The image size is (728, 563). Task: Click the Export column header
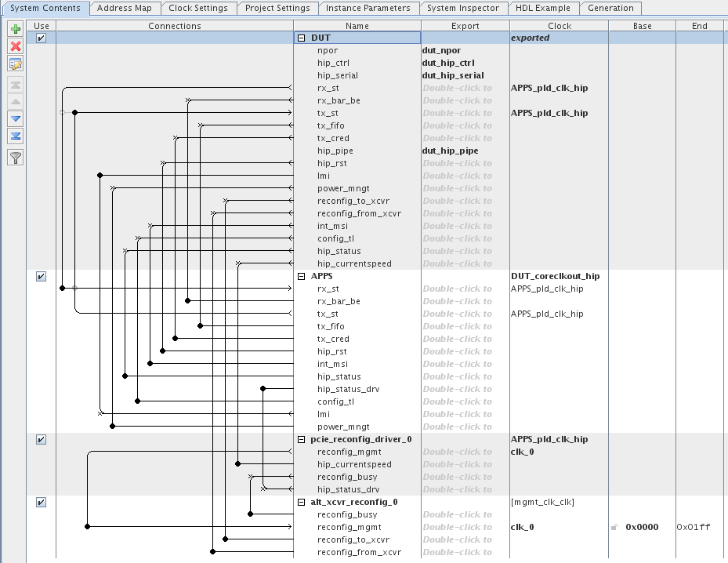coord(465,26)
